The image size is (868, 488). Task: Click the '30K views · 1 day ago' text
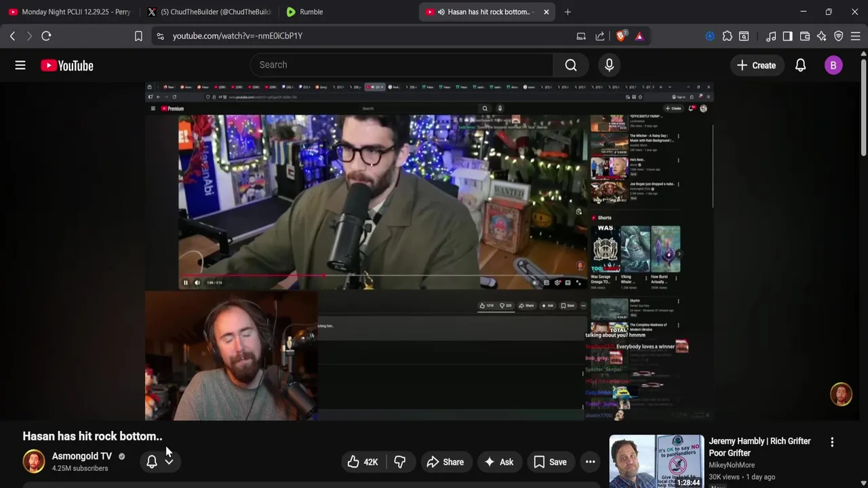742,476
